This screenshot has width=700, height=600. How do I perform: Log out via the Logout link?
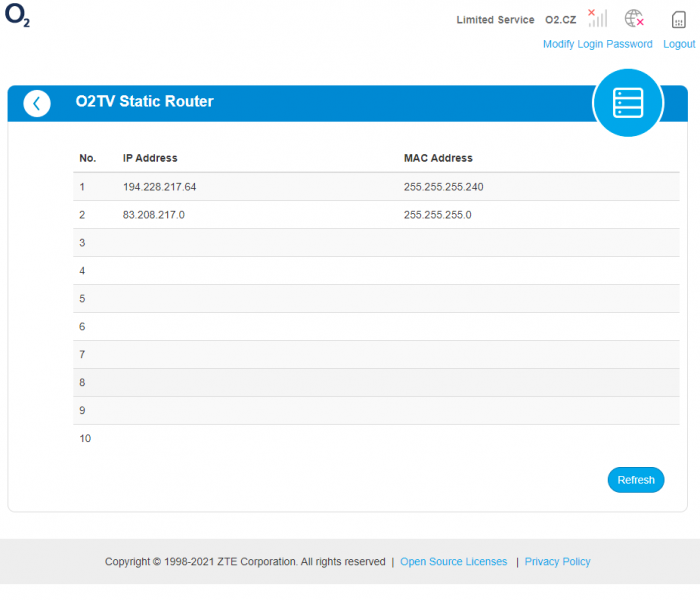click(x=679, y=44)
